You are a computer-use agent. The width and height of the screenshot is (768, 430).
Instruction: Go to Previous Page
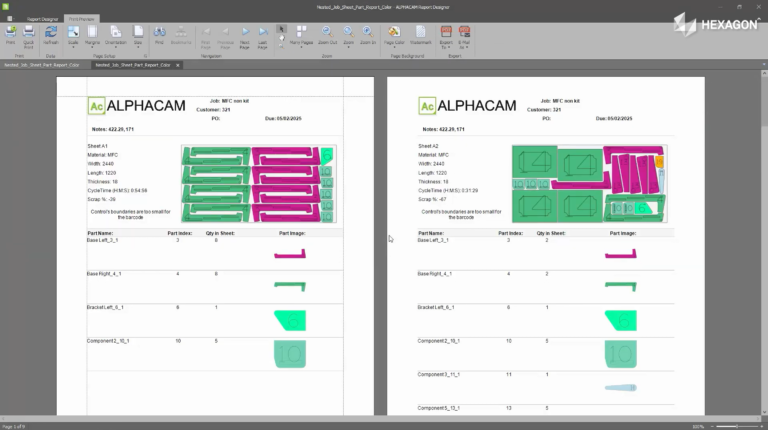225,37
